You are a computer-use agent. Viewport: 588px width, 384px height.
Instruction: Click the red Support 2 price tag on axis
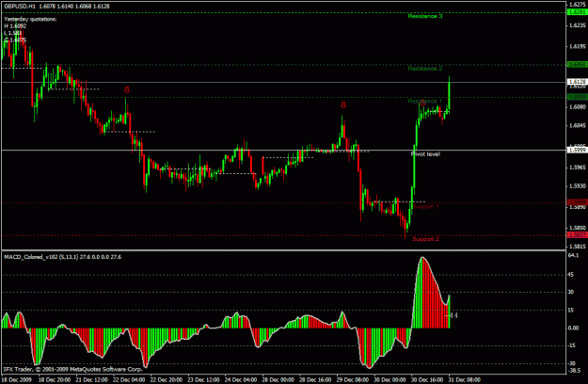click(x=577, y=234)
